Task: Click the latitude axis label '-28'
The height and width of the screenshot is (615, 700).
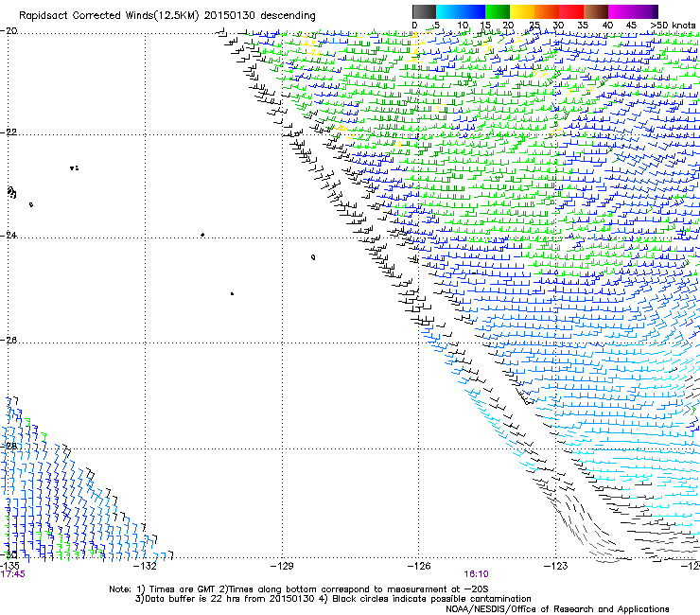Action: (x=9, y=446)
